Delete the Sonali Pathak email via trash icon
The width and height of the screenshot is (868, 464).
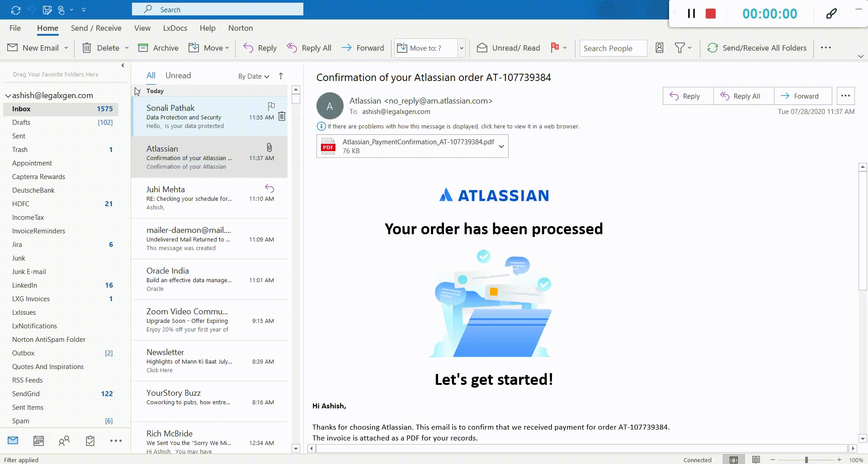(x=282, y=116)
